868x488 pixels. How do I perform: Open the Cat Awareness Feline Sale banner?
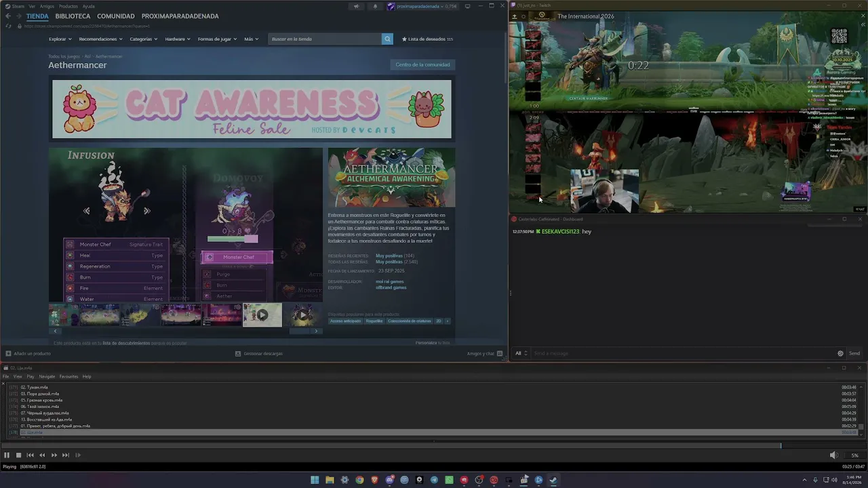(252, 109)
